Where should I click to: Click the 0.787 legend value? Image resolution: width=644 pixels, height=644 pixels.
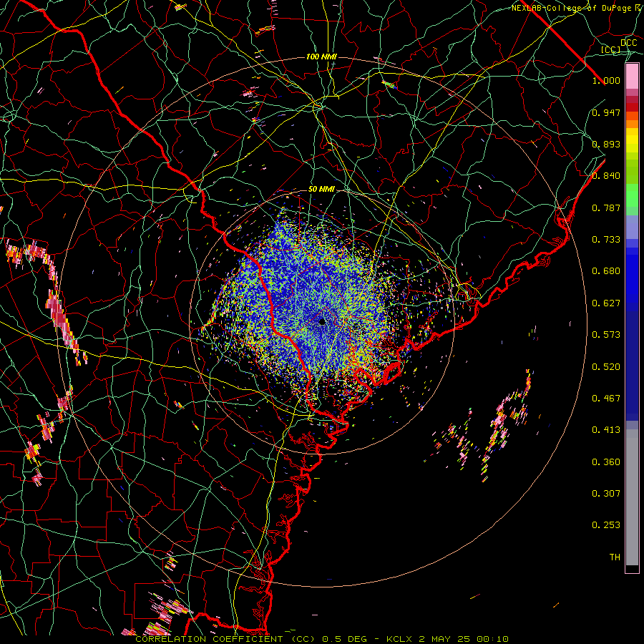click(x=606, y=208)
